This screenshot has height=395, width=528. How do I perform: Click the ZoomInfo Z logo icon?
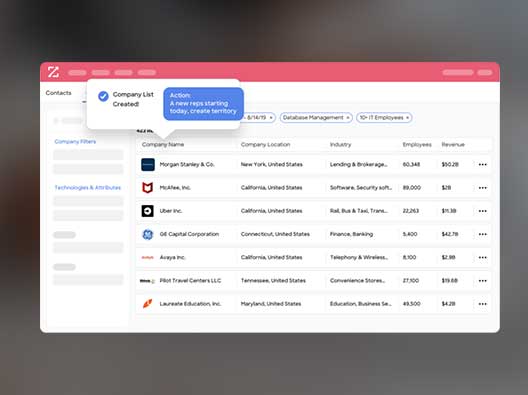coord(53,72)
